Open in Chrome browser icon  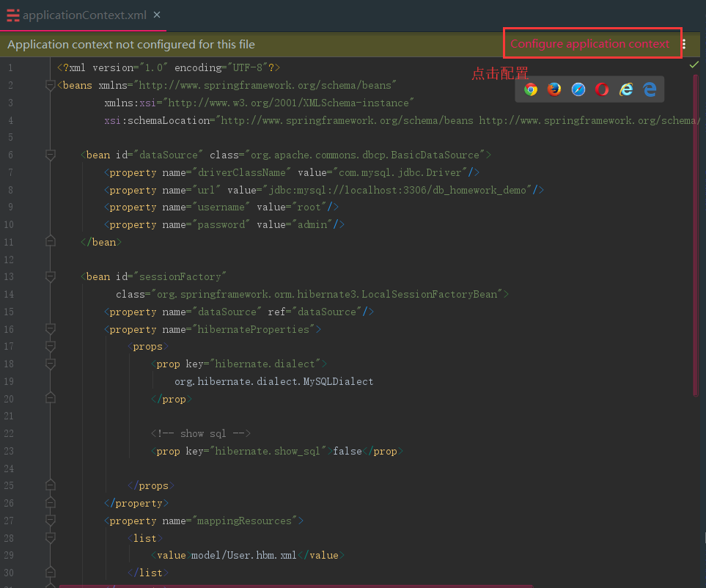531,89
